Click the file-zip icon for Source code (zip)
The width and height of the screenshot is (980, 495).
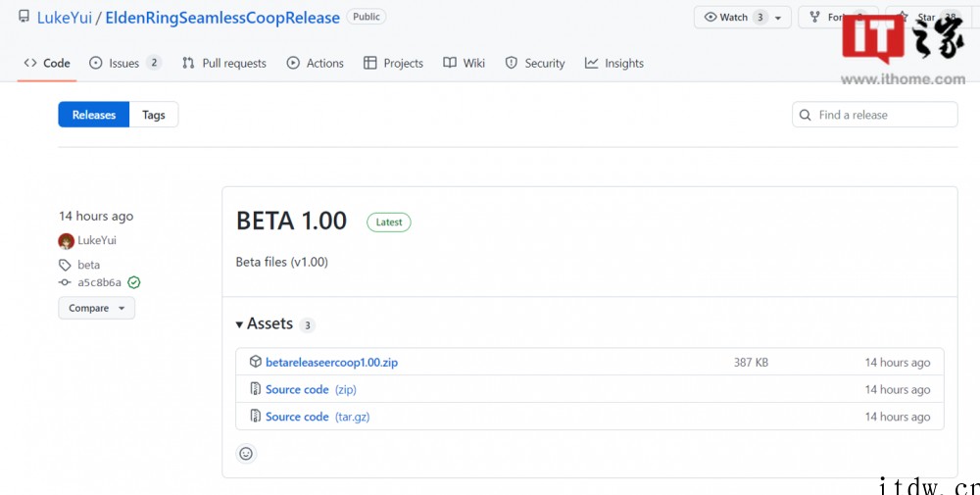(255, 389)
